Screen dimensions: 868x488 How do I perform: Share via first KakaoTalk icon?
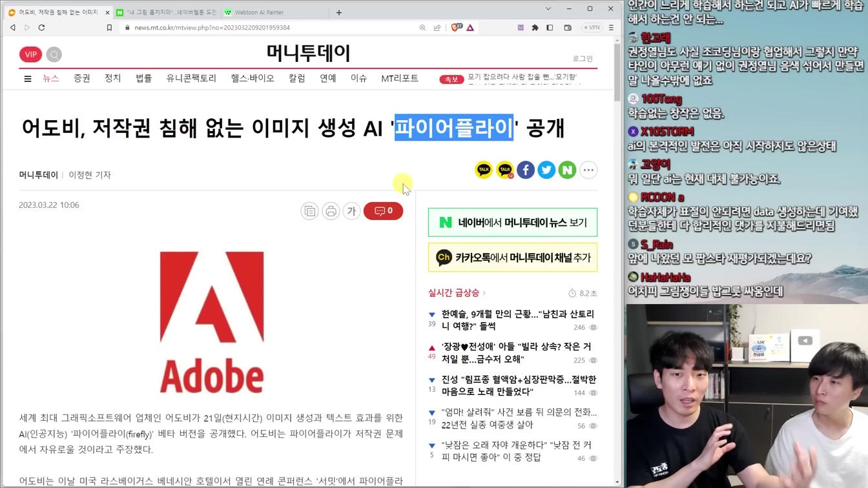point(484,170)
